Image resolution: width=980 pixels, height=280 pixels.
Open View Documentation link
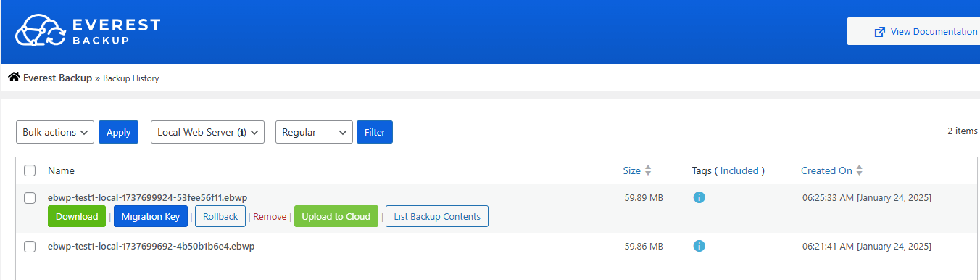pyautogui.click(x=913, y=32)
